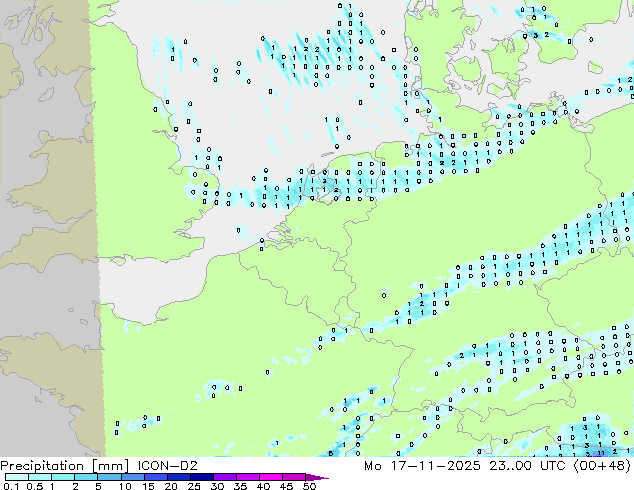
Task: Click the 5 to 10 mm legend swatch
Action: 109,477
